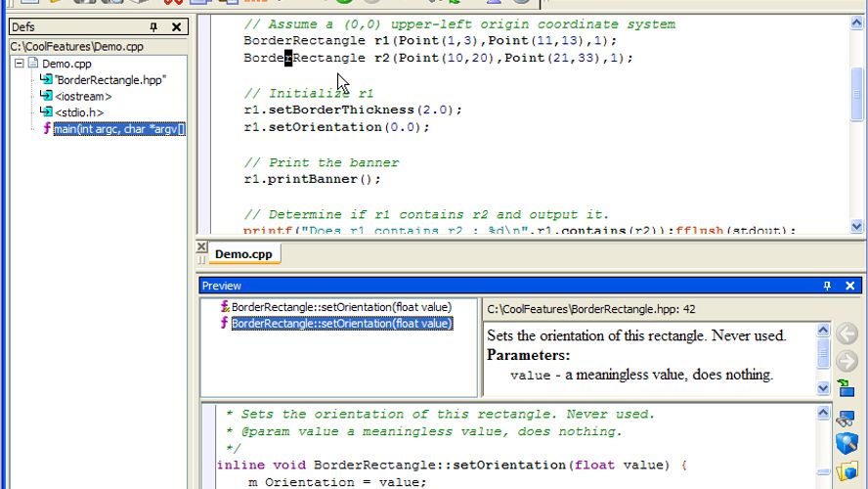The image size is (868, 489).
Task: Close the Preview panel
Action: pyautogui.click(x=850, y=286)
